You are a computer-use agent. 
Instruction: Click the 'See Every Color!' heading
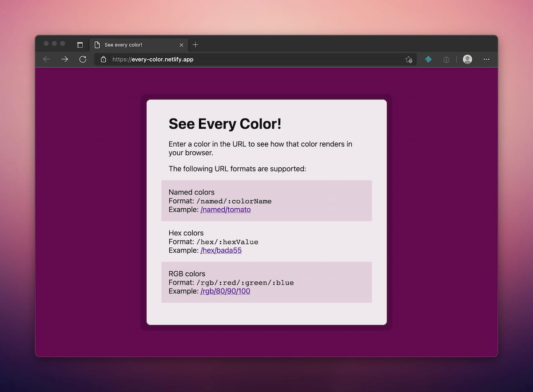coord(225,124)
